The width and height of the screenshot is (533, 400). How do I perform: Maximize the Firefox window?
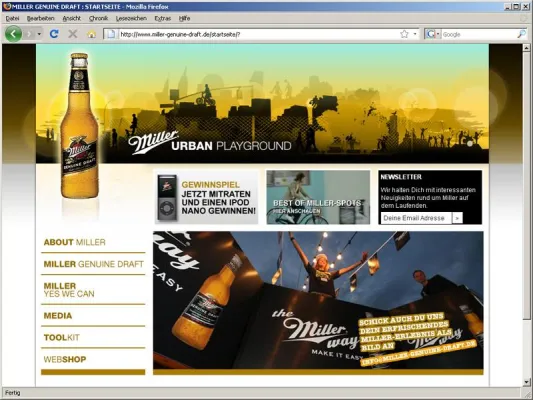[516, 6]
